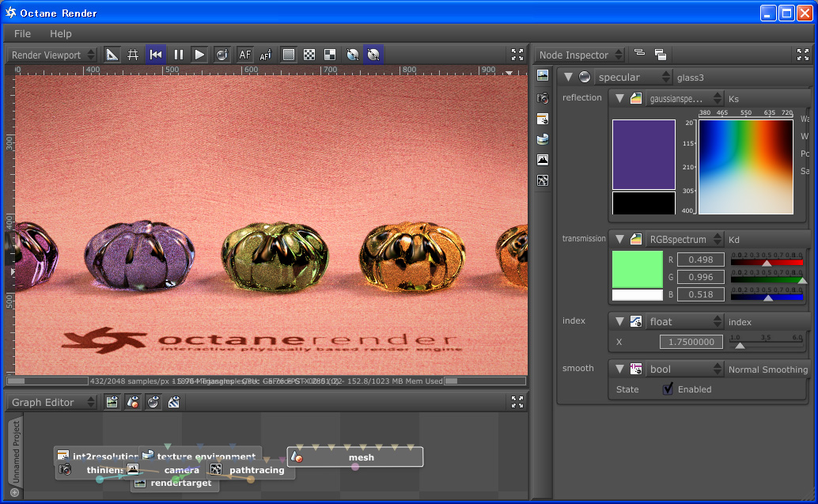
Task: Disable the Normal Smoothing Enabled checkbox
Action: 668,388
